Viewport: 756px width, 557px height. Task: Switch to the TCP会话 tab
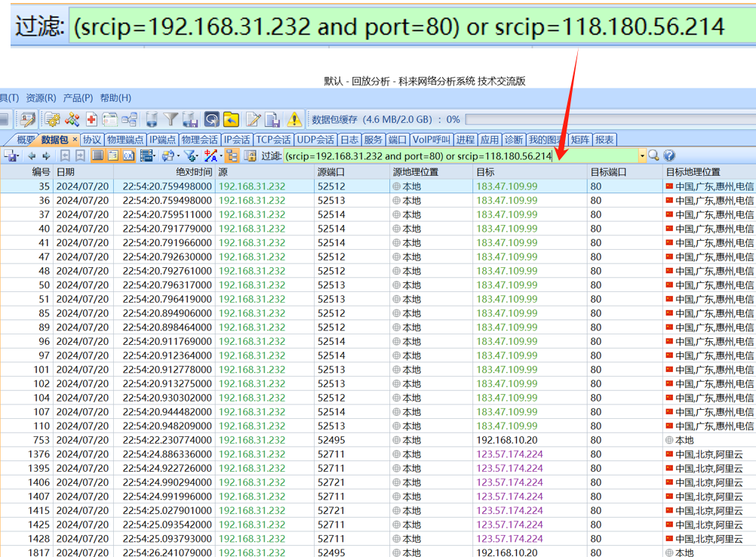(273, 140)
